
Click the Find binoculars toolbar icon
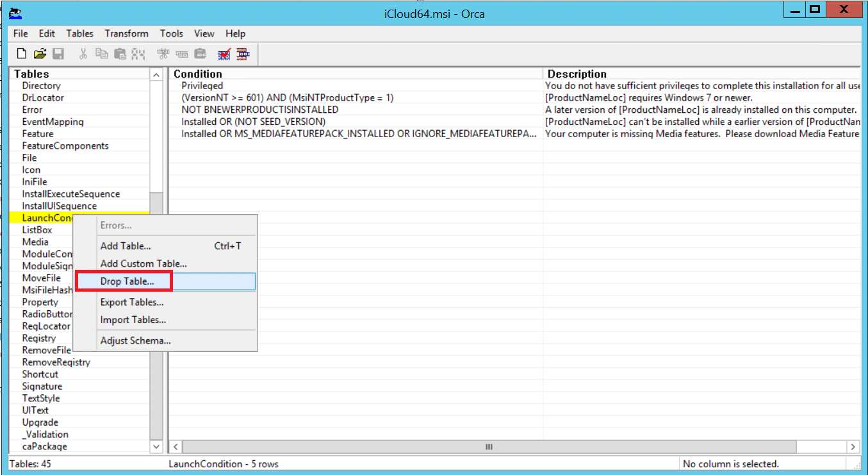click(x=139, y=54)
